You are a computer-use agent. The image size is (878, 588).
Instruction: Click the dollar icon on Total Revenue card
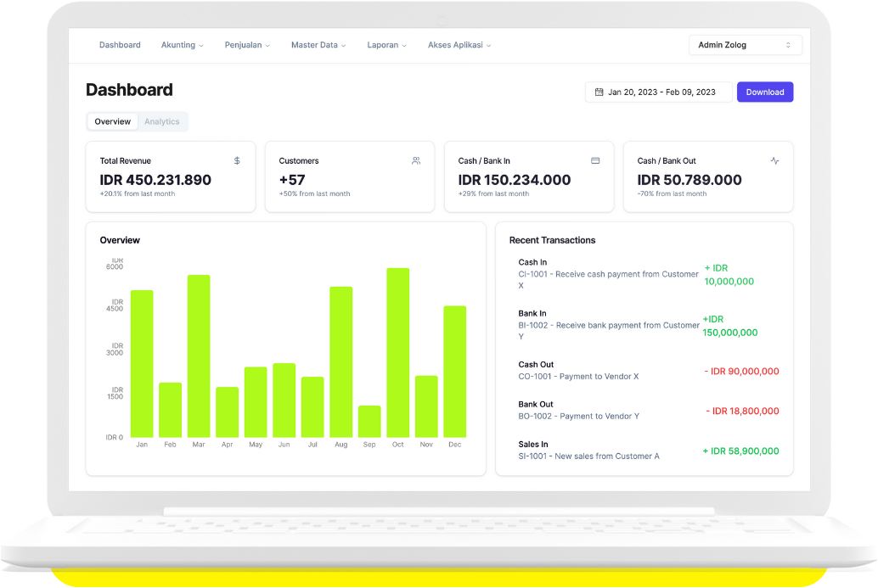tap(237, 160)
